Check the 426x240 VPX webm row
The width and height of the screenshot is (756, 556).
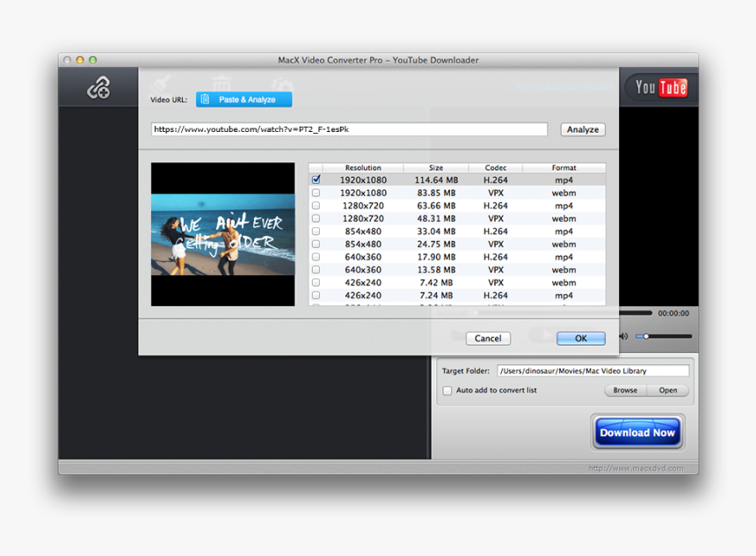[316, 282]
